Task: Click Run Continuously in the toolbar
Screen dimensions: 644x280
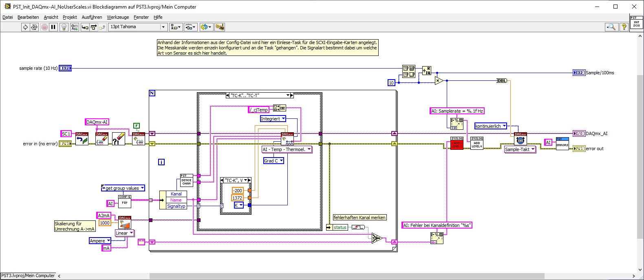Action: click(x=34, y=27)
